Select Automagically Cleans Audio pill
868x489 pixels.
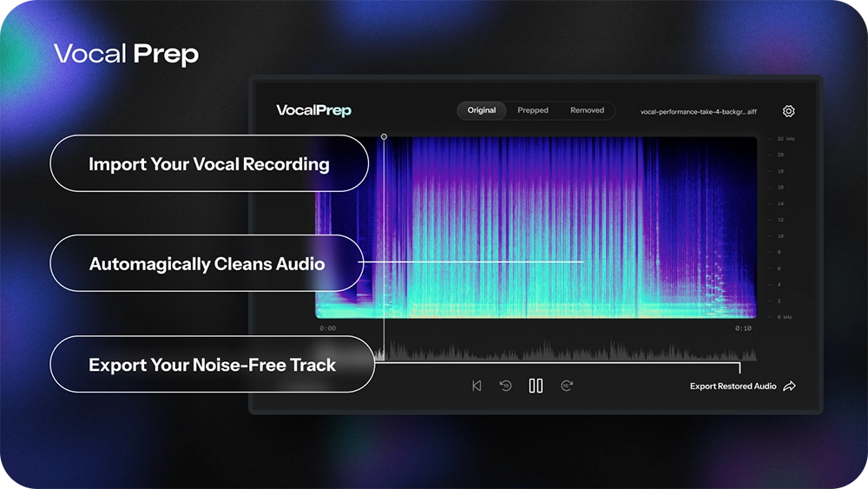click(x=207, y=263)
